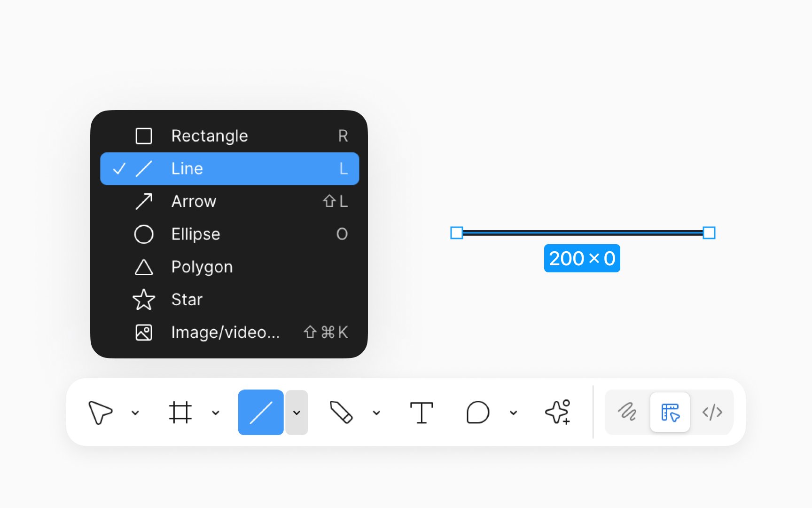Choose Rectangle from the shape menu
This screenshot has height=508, width=812.
[230, 136]
